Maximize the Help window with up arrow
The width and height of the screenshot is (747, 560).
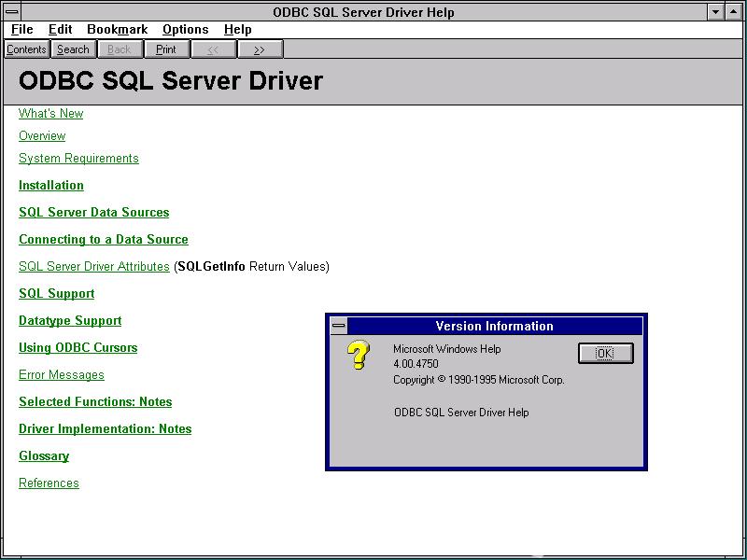tap(733, 12)
